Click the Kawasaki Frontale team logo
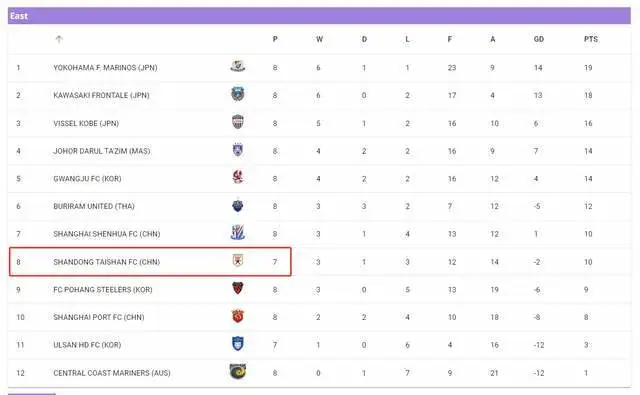Viewport: 640px width, 395px height. [238, 94]
